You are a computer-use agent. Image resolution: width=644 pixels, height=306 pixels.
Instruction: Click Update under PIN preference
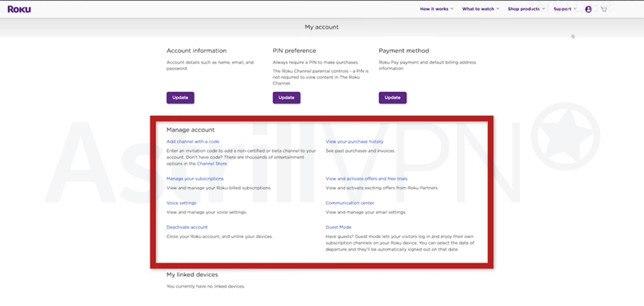[286, 98]
